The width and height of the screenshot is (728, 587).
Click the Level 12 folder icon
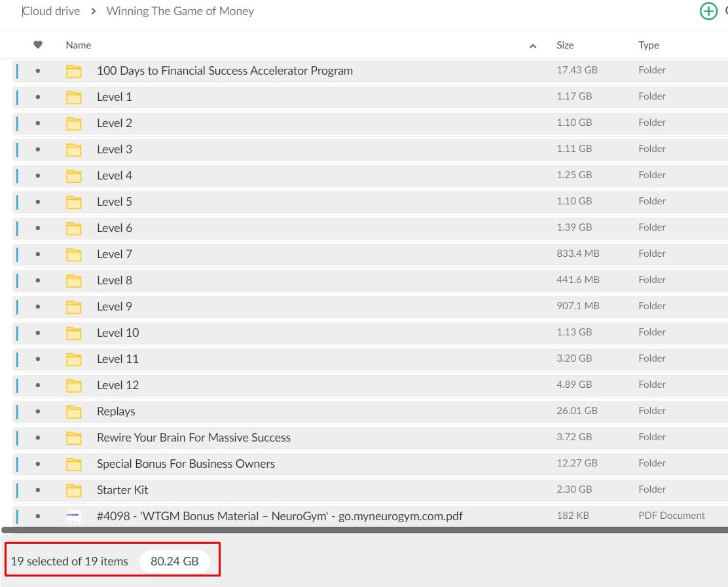(x=74, y=385)
